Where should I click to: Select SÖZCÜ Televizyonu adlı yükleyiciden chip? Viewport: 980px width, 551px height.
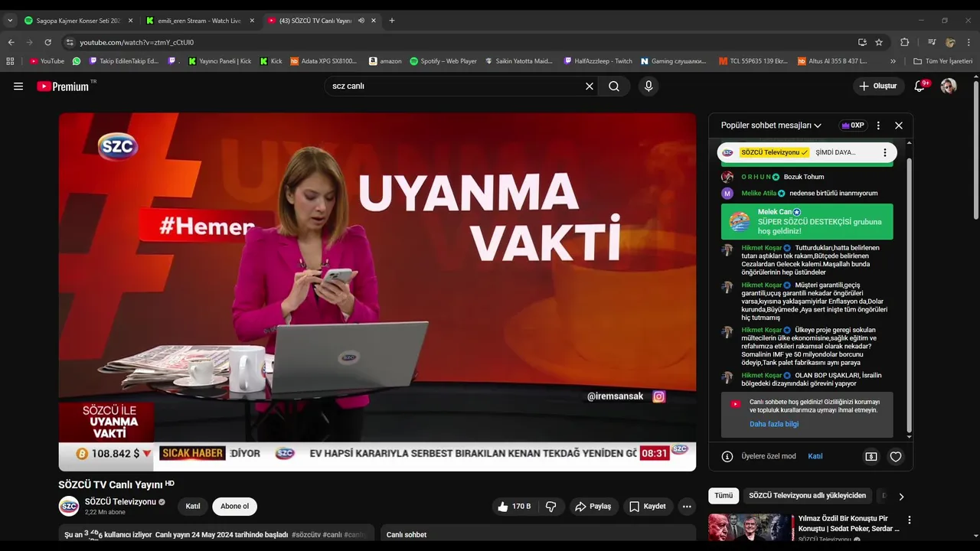coord(807,496)
